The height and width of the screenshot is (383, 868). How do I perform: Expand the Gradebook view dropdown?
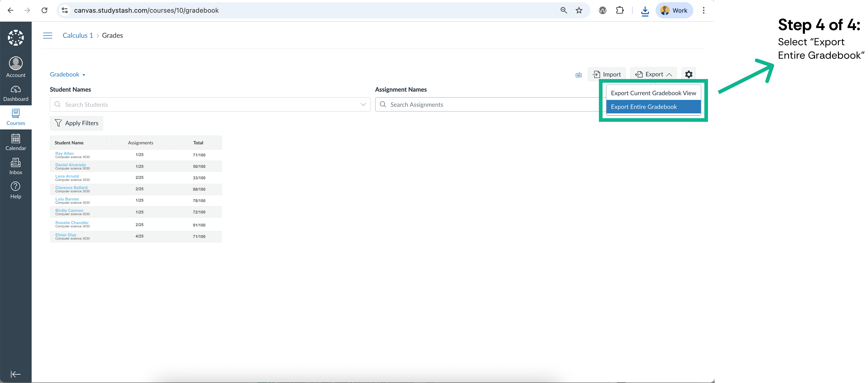click(67, 75)
